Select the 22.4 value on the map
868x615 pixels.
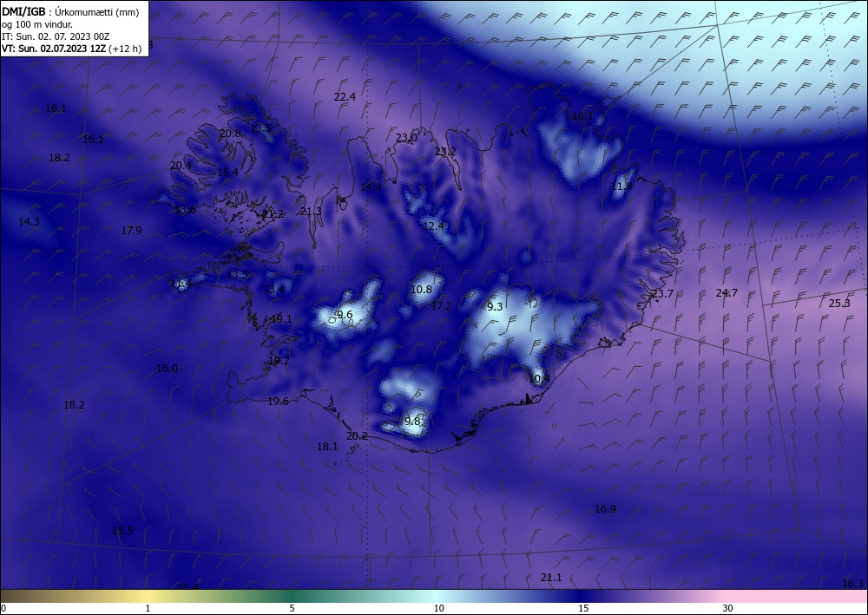pos(345,97)
